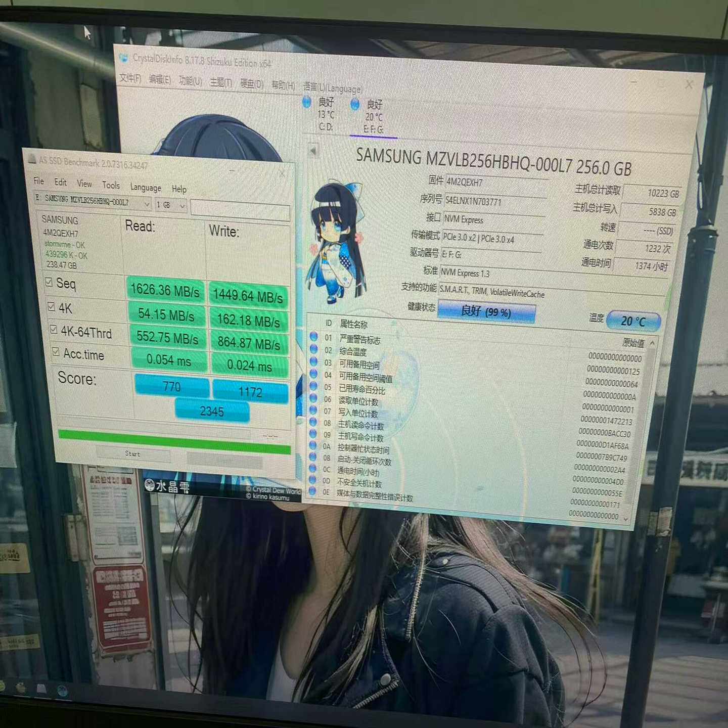The width and height of the screenshot is (728, 728).
Task: Click the status circle for attribute 0B 启动-关闭循环次数
Action: 313,458
